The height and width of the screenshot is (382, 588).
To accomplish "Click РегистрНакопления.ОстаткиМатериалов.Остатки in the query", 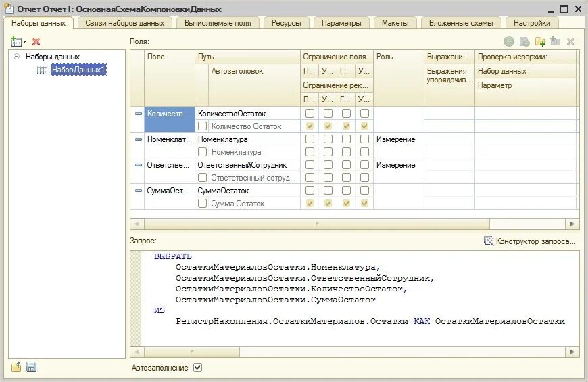I will 292,321.
